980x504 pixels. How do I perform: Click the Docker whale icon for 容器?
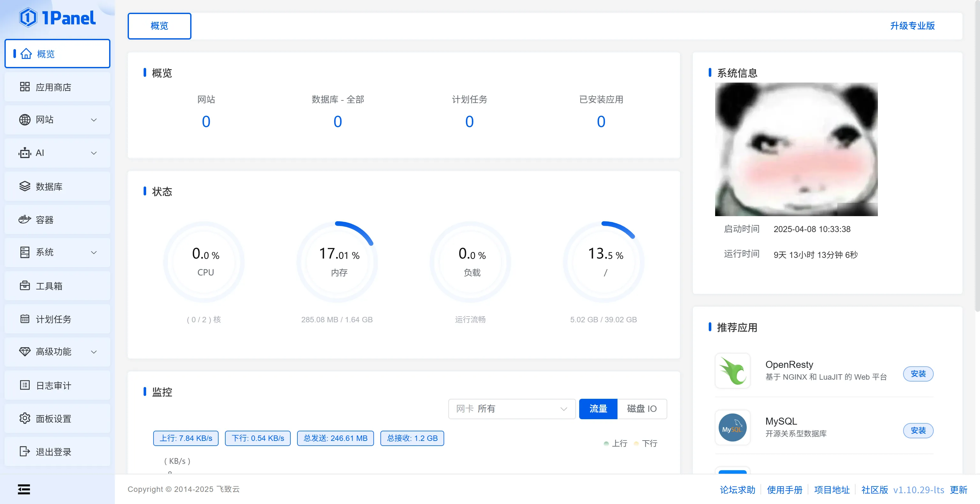[25, 219]
